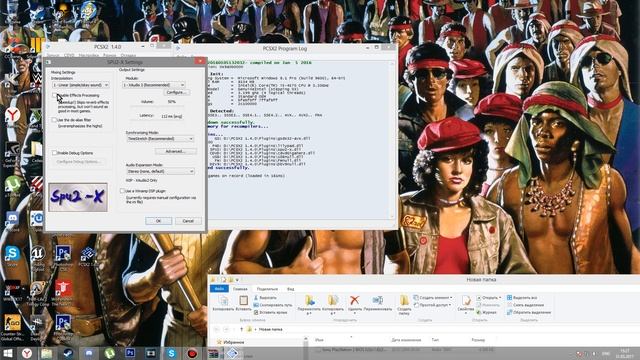Screen dimensions: 640x360
Task: Open Photoshop from the taskbar
Action: click(130, 353)
